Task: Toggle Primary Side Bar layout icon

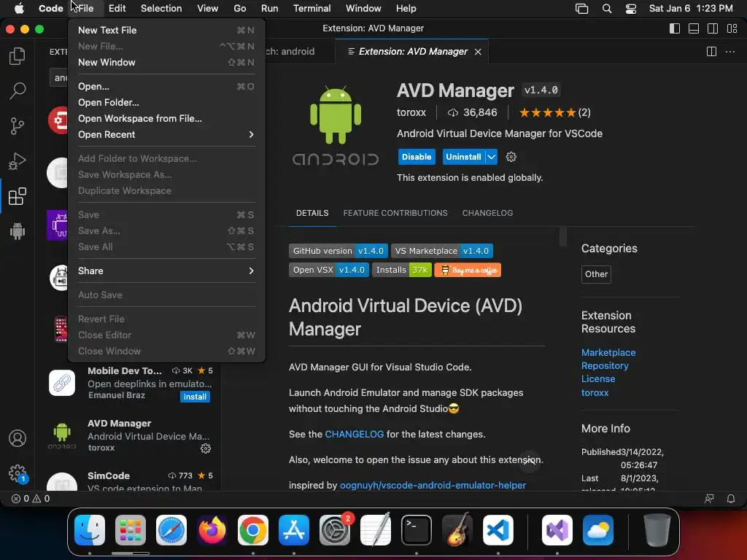Action: pyautogui.click(x=675, y=28)
